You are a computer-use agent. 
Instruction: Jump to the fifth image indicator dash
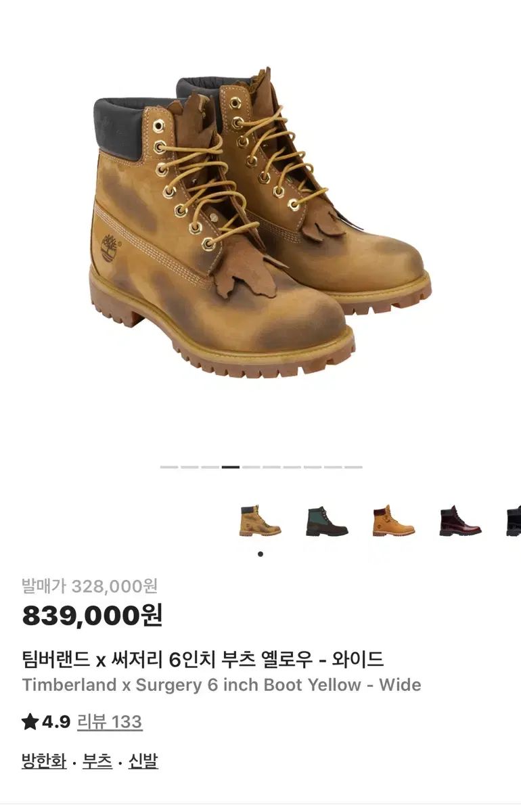(251, 467)
